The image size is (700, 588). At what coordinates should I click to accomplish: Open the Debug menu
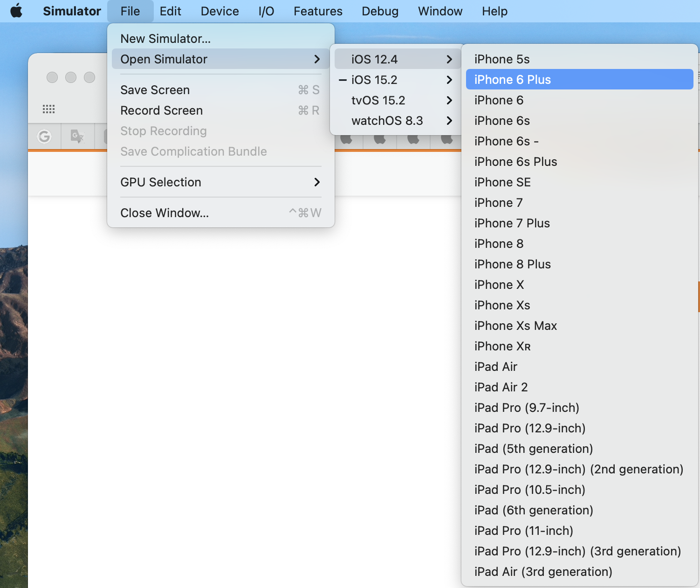coord(380,11)
